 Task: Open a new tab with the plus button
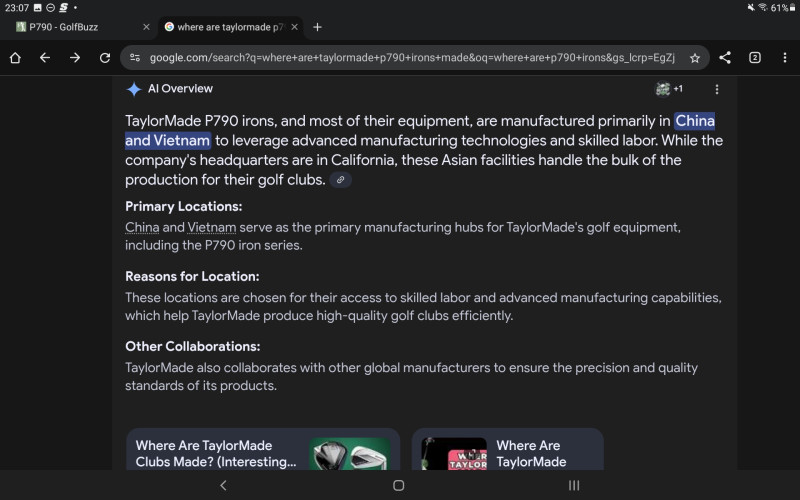[x=318, y=27]
